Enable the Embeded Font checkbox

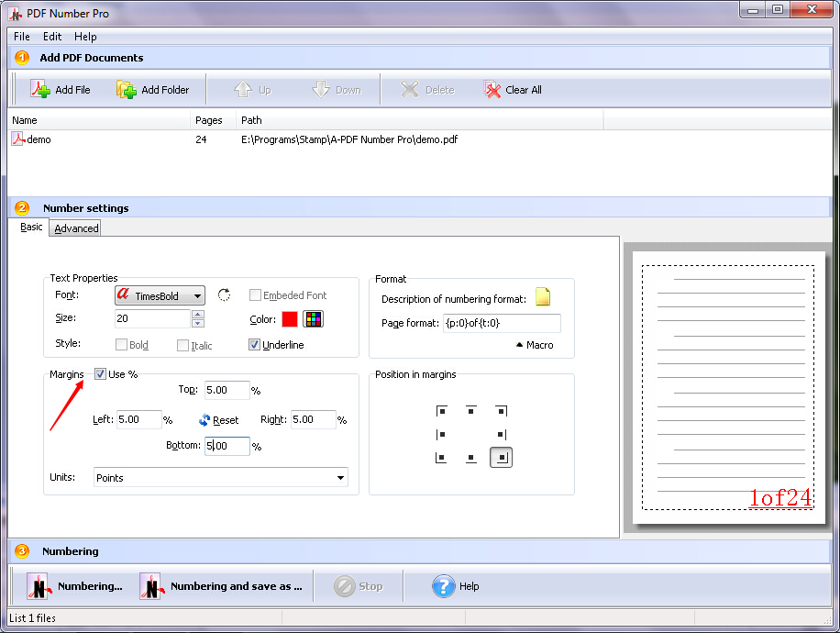pyautogui.click(x=256, y=294)
